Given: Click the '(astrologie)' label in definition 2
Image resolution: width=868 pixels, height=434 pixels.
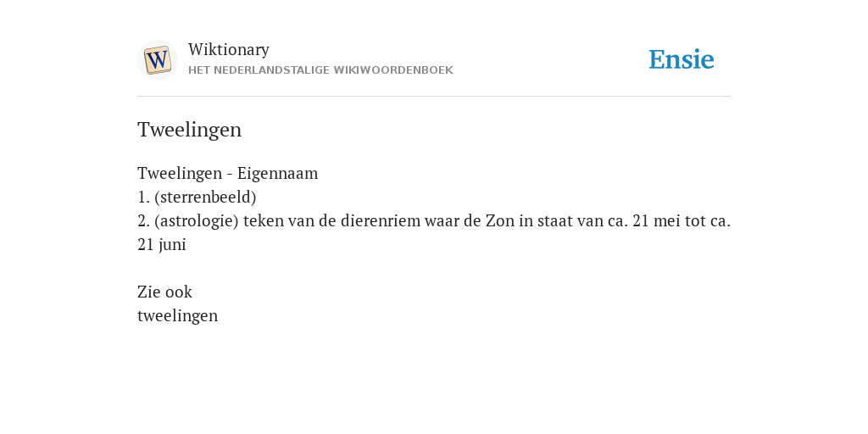Looking at the screenshot, I should click(x=197, y=221).
